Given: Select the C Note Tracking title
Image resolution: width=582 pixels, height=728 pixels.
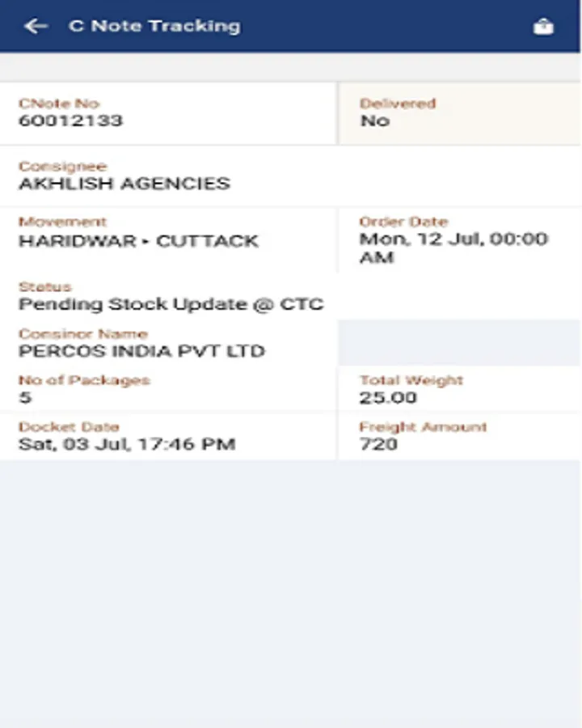Looking at the screenshot, I should pyautogui.click(x=154, y=26).
